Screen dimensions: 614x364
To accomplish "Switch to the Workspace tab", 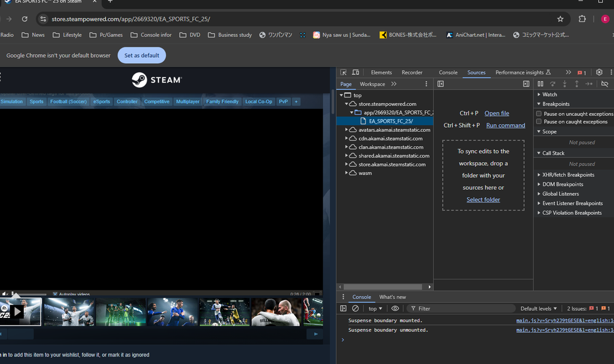I will (x=372, y=84).
